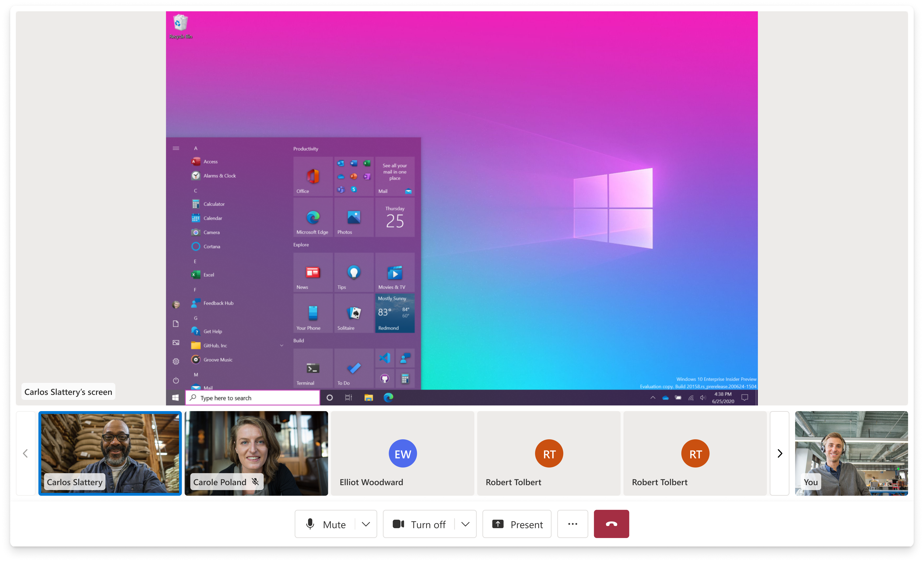Expand the camera options dropdown beside Turn off
The height and width of the screenshot is (562, 924).
pyautogui.click(x=465, y=524)
